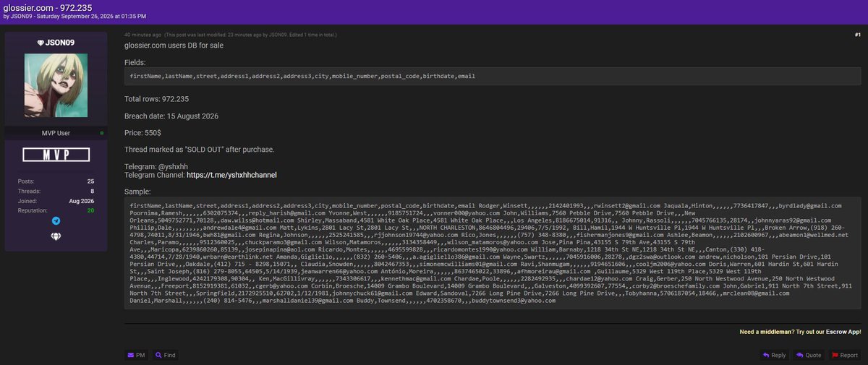Screen dimensions: 868x365
Task: Click the 'MVP User' title text
Action: [56, 133]
